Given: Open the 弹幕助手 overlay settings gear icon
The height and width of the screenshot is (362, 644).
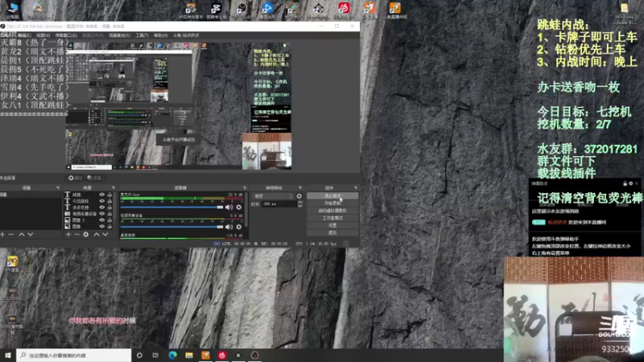Looking at the screenshot, I should (x=631, y=183).
